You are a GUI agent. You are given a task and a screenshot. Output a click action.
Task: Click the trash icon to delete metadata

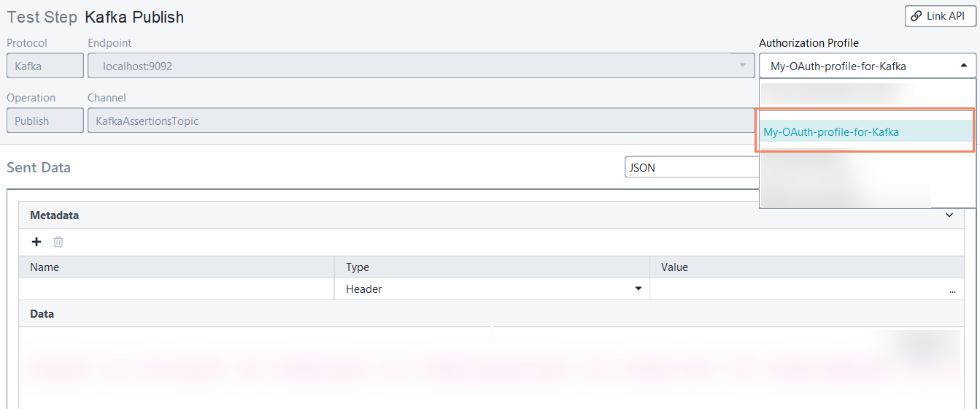point(58,242)
